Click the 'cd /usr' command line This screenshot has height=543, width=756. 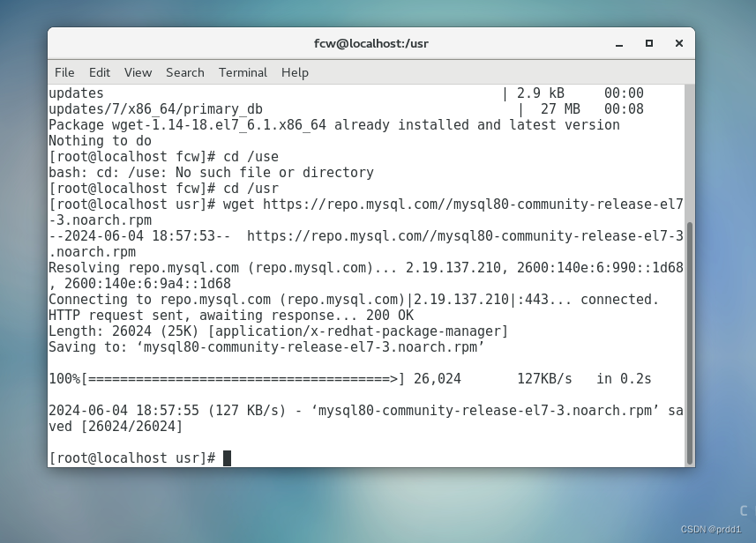tap(163, 189)
